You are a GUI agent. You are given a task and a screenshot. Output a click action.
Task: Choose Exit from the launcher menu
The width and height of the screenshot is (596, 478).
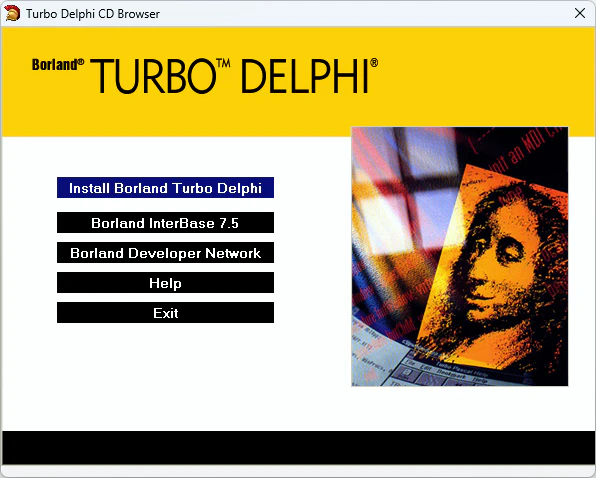pyautogui.click(x=165, y=313)
